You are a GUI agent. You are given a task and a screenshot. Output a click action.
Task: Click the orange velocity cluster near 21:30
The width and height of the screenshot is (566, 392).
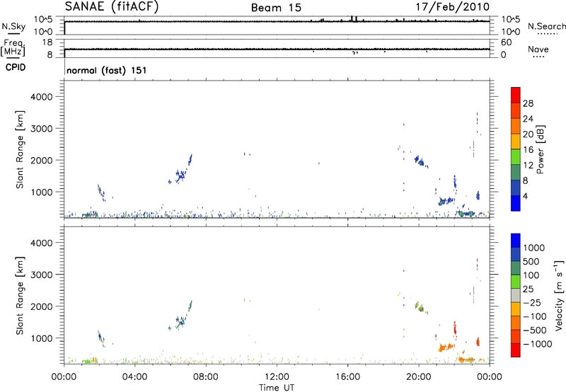pyautogui.click(x=446, y=347)
